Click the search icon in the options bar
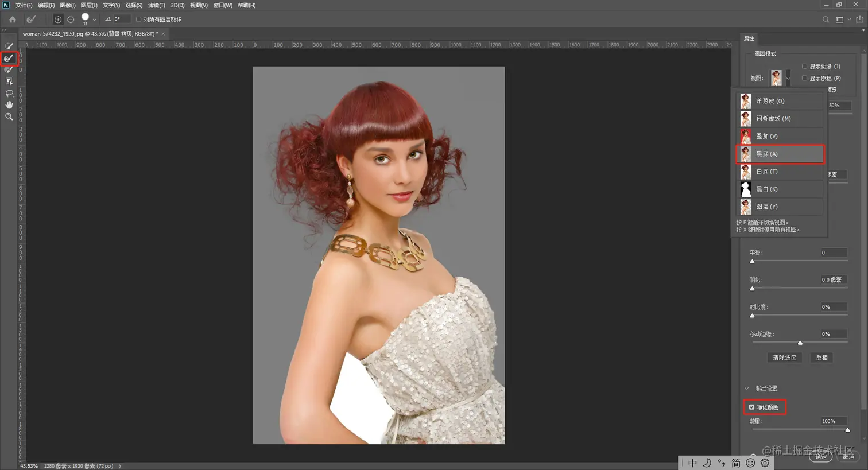This screenshot has height=470, width=868. point(826,20)
